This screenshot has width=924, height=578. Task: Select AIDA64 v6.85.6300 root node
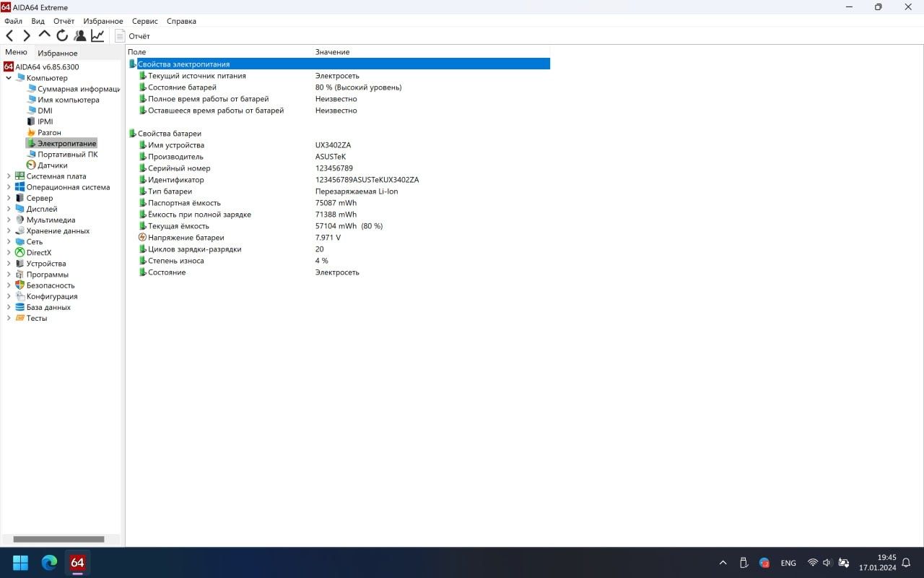41,66
